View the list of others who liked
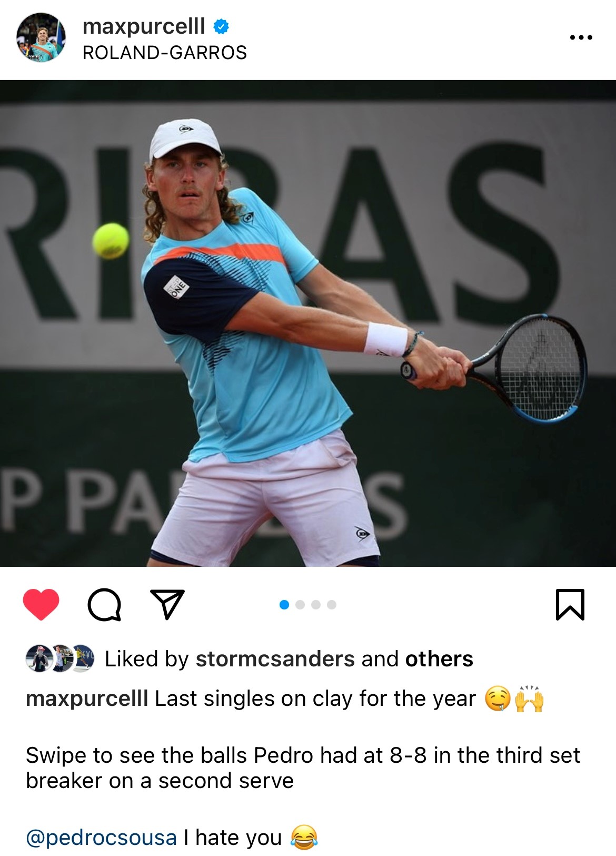 click(439, 659)
